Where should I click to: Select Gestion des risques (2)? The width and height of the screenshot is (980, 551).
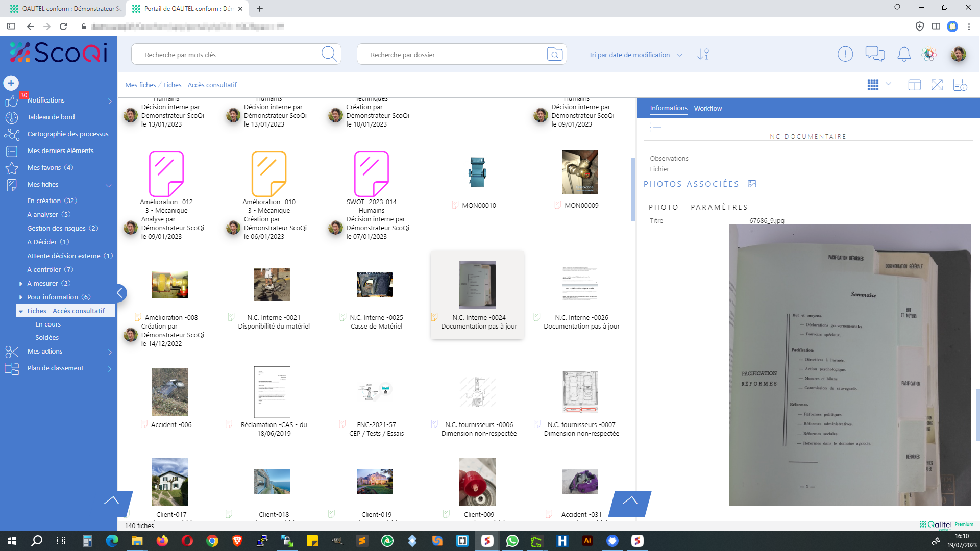tap(62, 228)
